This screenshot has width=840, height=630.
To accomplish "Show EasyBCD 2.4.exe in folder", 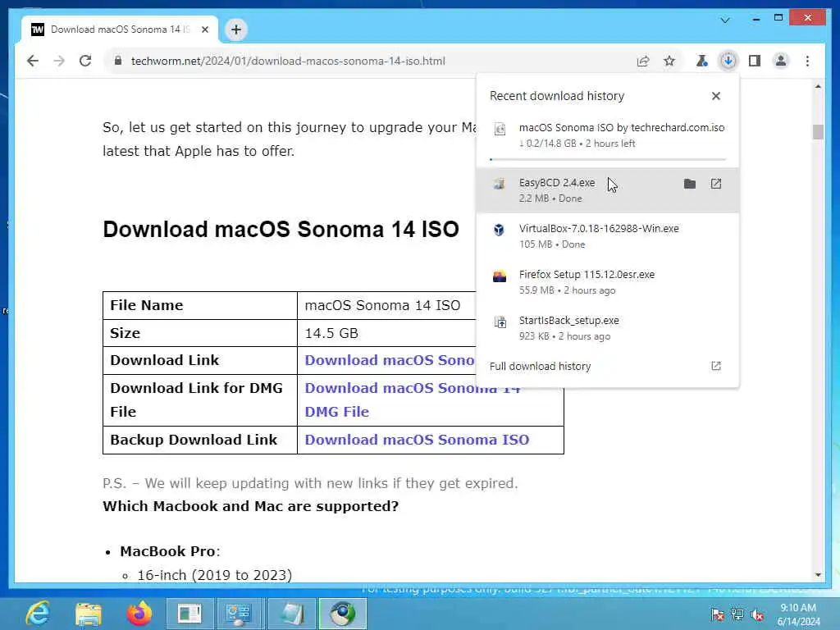I will pyautogui.click(x=690, y=184).
